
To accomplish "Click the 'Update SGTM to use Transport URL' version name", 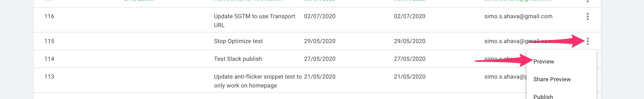I will tap(254, 21).
